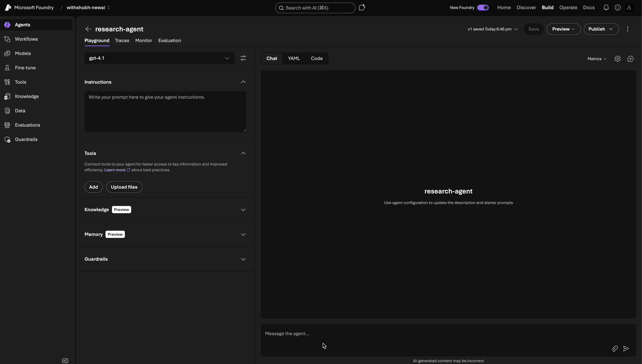
Task: Switch to the YAML view
Action: coord(294,58)
